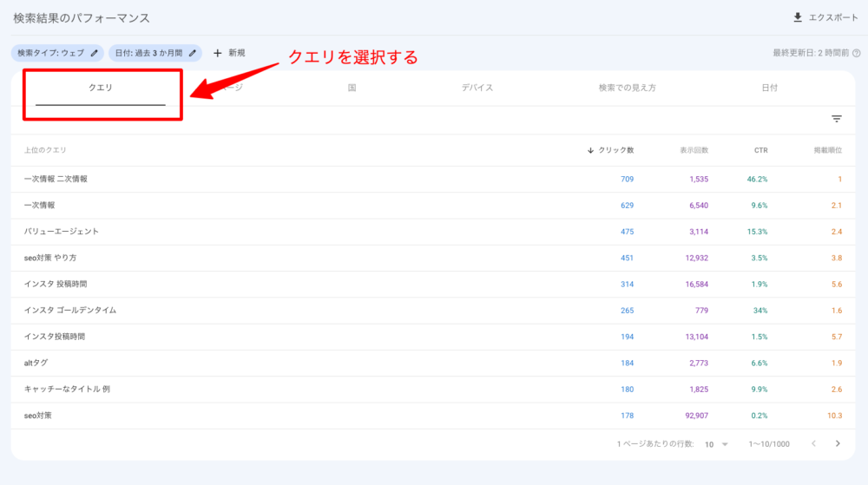Go to the previous results page arrow
Viewport: 868px width, 485px height.
pyautogui.click(x=813, y=443)
